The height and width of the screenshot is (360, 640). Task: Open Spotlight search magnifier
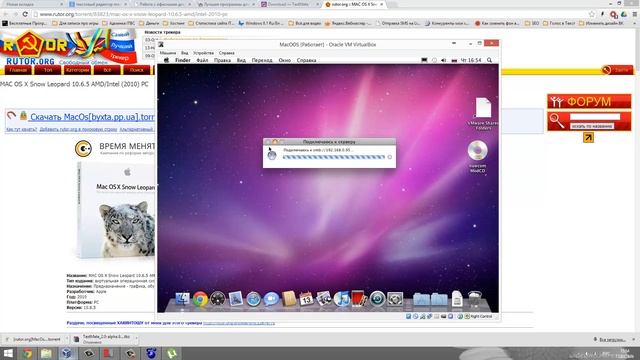(x=489, y=60)
